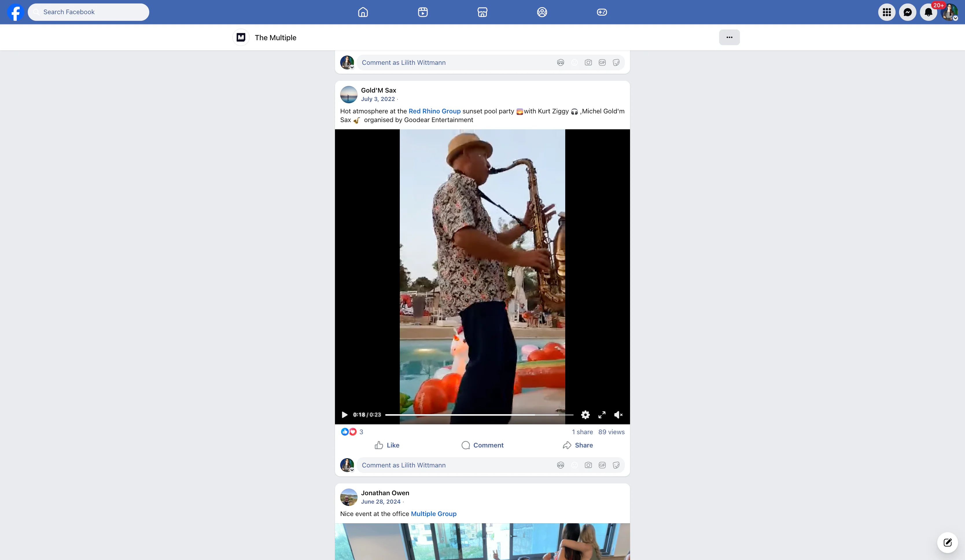Click the 89 views count
The image size is (965, 560).
611,432
